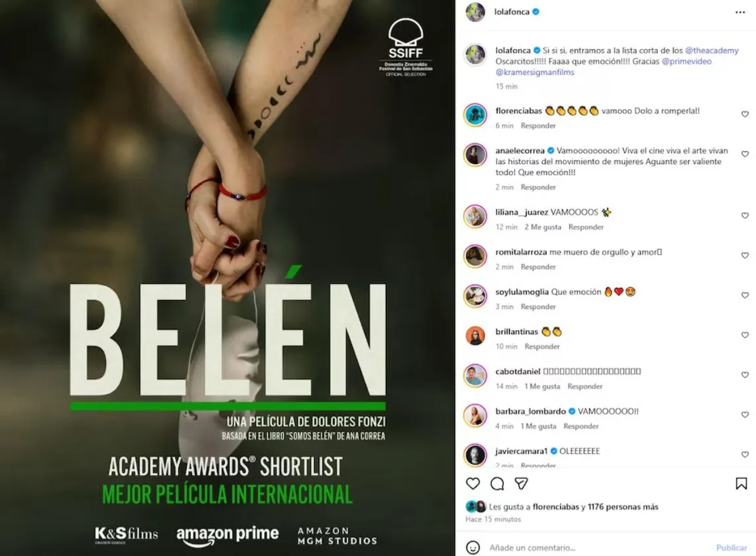
Task: Open the emoji picker in the comment box
Action: click(473, 547)
